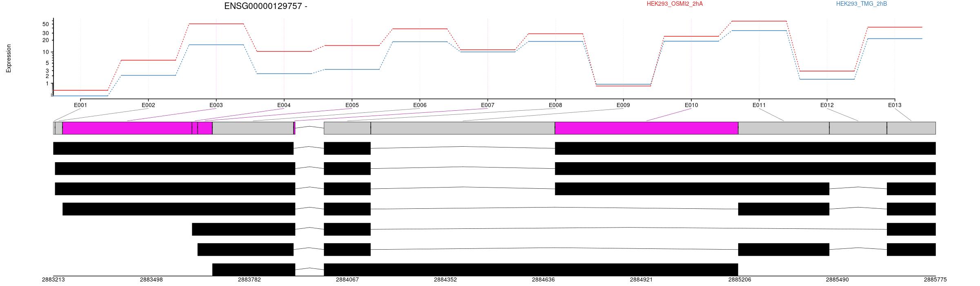Click exon label E008
980x286 pixels.
pyautogui.click(x=555, y=105)
